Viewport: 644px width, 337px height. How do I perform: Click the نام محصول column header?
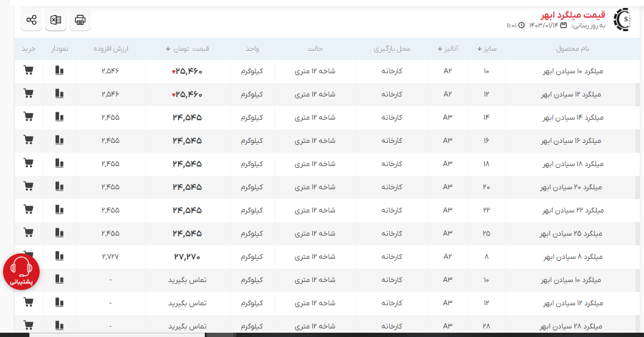[572, 49]
